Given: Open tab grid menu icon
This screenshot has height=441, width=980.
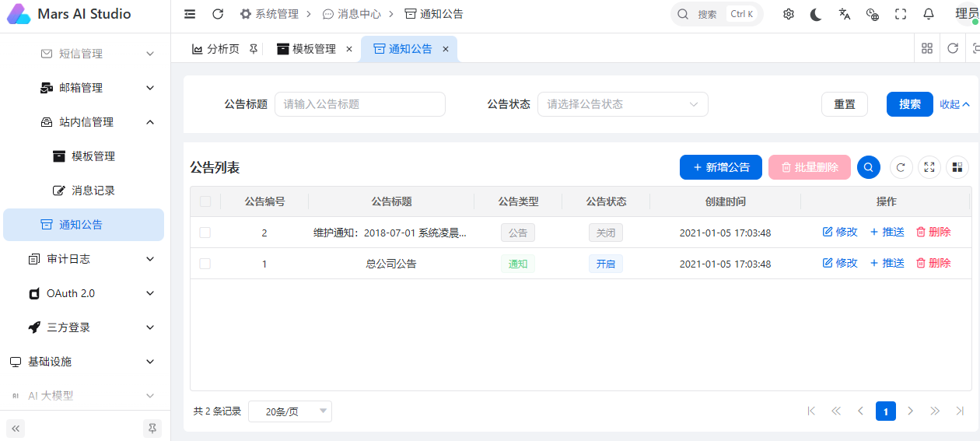Looking at the screenshot, I should tap(927, 48).
